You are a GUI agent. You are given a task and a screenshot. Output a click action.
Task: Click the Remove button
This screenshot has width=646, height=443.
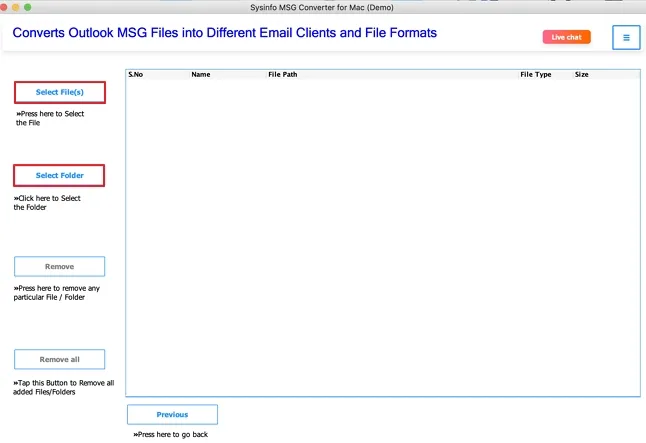59,267
